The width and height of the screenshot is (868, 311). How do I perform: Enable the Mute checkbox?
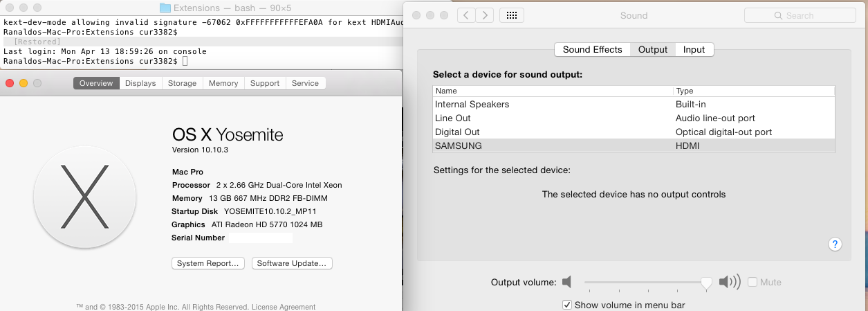pos(752,282)
